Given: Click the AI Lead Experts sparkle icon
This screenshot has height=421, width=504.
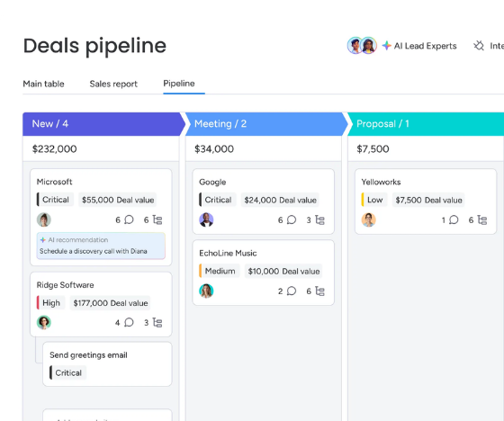Looking at the screenshot, I should 387,46.
